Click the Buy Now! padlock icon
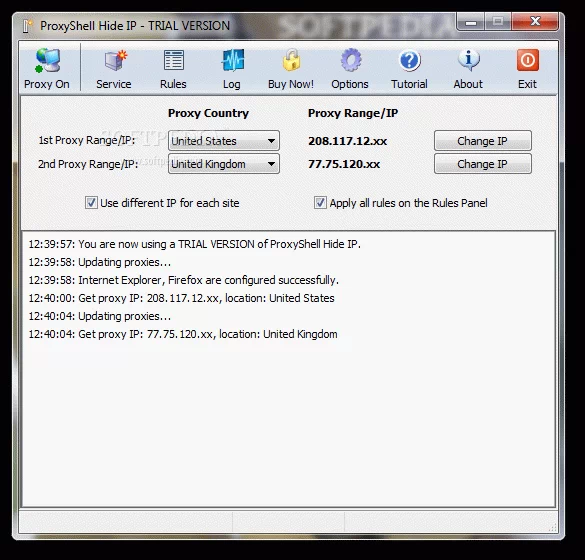The width and height of the screenshot is (585, 560). click(x=291, y=60)
